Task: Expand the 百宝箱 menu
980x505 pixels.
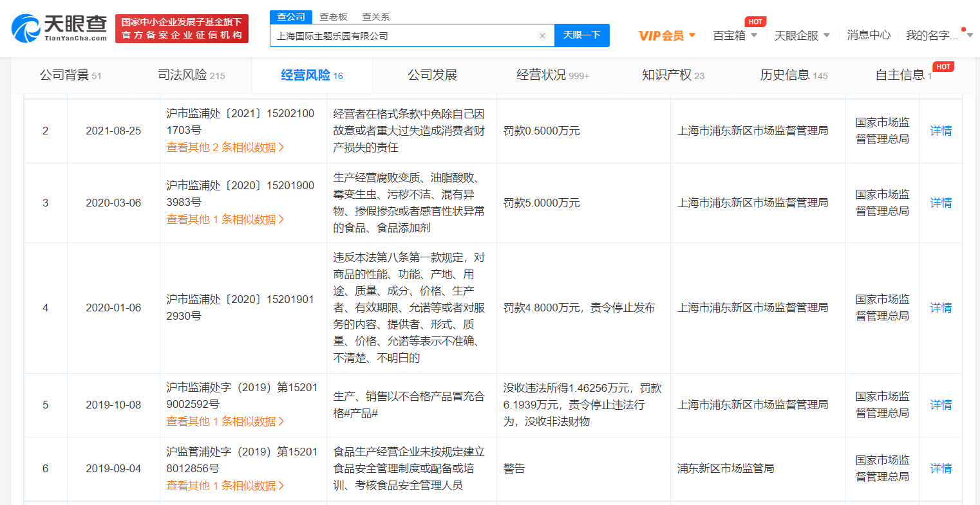Action: coord(735,35)
